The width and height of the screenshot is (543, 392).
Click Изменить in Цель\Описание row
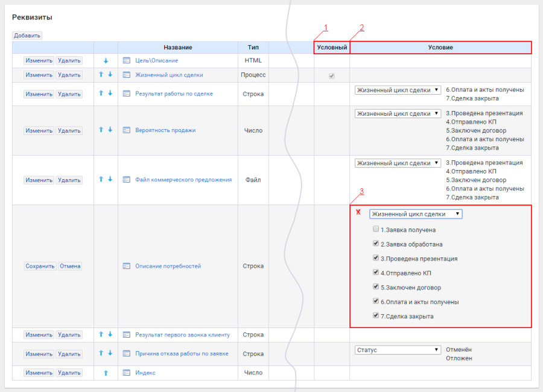pyautogui.click(x=39, y=60)
